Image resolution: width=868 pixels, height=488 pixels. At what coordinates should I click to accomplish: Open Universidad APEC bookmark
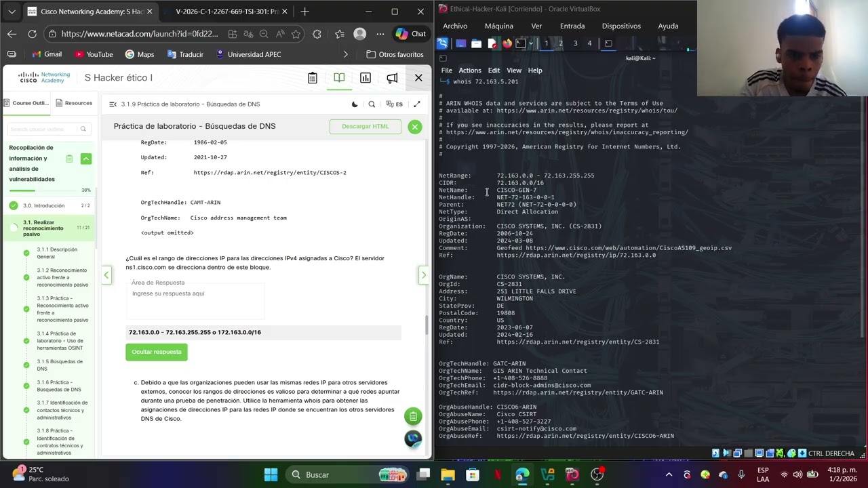pos(248,54)
